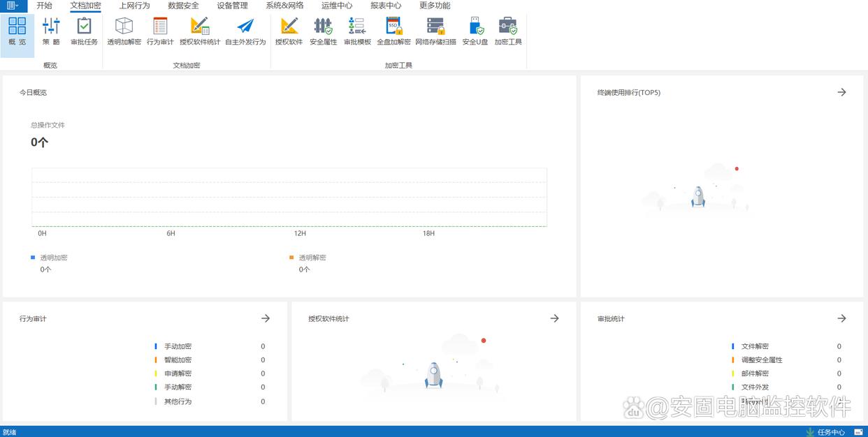The image size is (868, 437).
Task: Click the 授权软件统计 ribbon icon
Action: (x=200, y=27)
